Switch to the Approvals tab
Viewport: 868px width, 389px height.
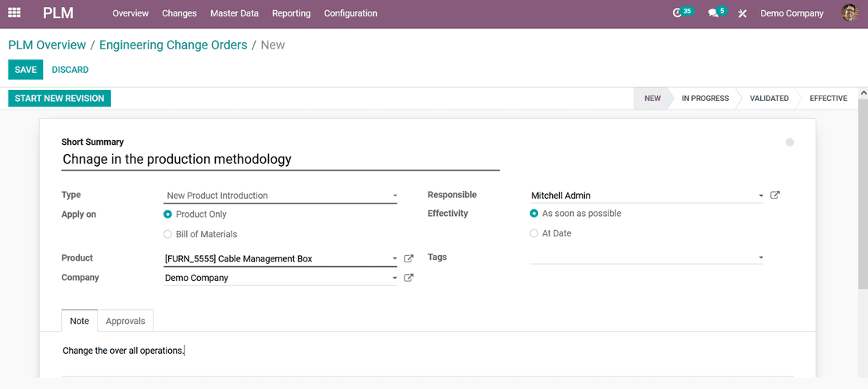click(x=125, y=321)
